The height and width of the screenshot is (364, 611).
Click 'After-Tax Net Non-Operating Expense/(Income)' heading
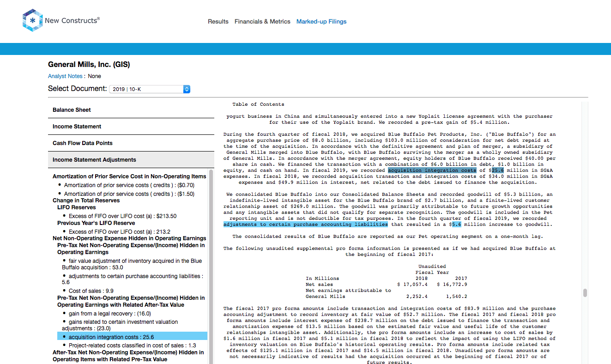[x=128, y=356]
